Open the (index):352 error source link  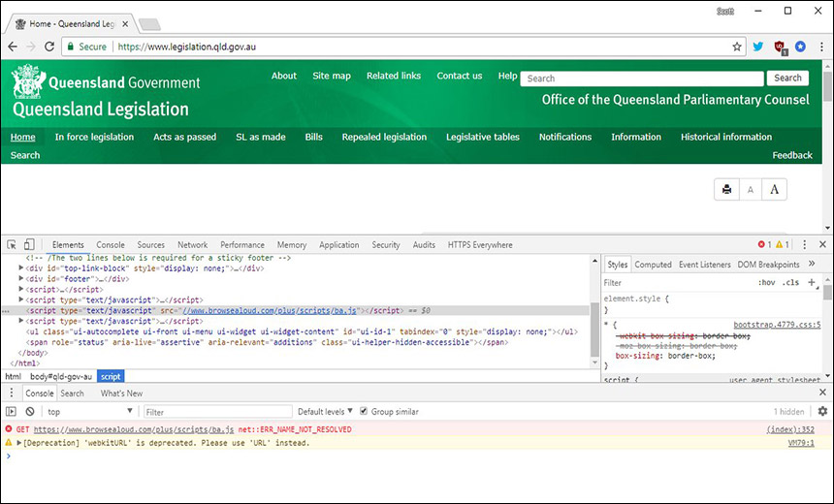click(790, 429)
